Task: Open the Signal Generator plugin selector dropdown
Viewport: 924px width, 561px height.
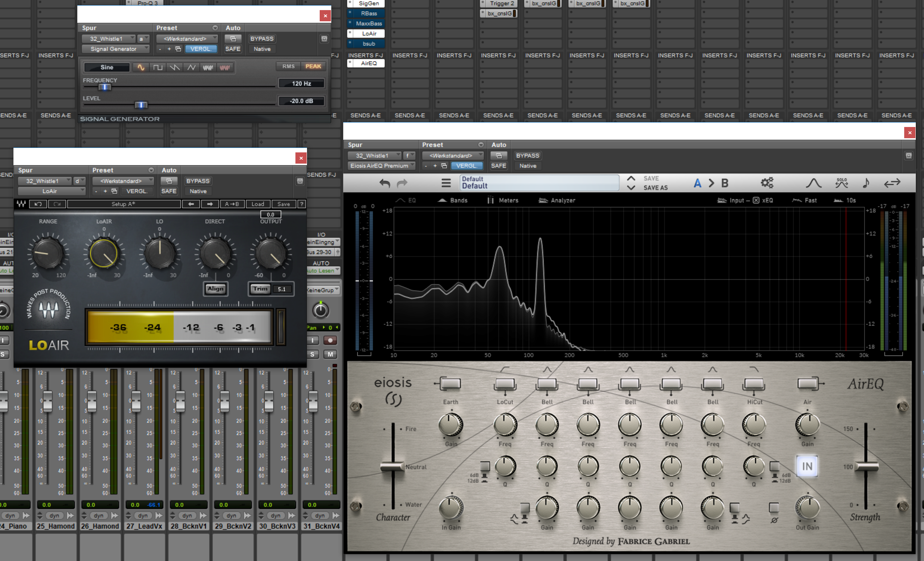Action: 115,49
